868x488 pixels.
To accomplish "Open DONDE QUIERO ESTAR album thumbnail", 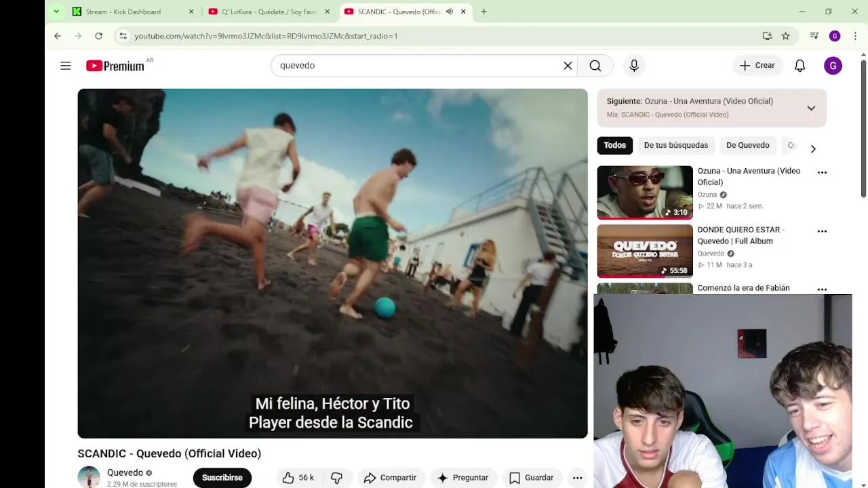I will pos(645,251).
